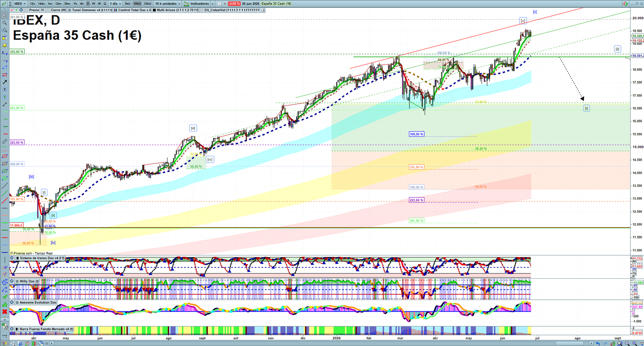Open the 10 k unidades dropdown
This screenshot has height=346, width=644.
[168, 4]
